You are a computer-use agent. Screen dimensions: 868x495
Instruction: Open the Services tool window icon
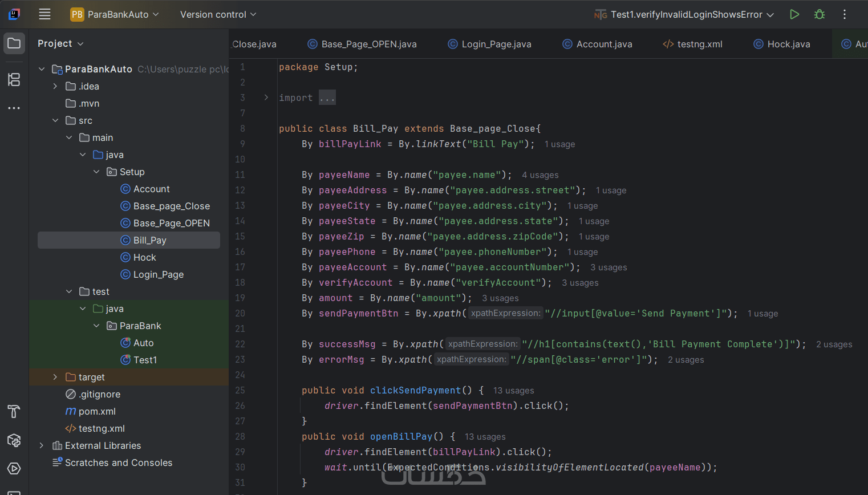pyautogui.click(x=14, y=468)
